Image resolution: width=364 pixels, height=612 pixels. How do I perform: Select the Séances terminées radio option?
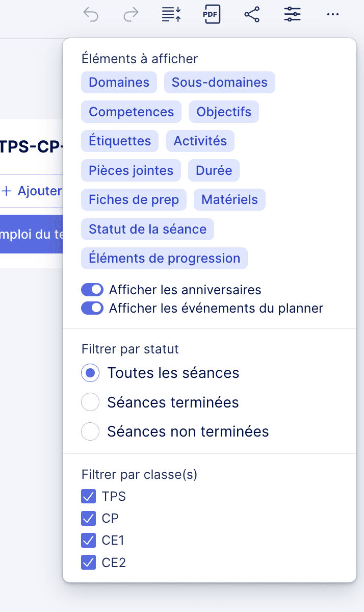pos(90,402)
